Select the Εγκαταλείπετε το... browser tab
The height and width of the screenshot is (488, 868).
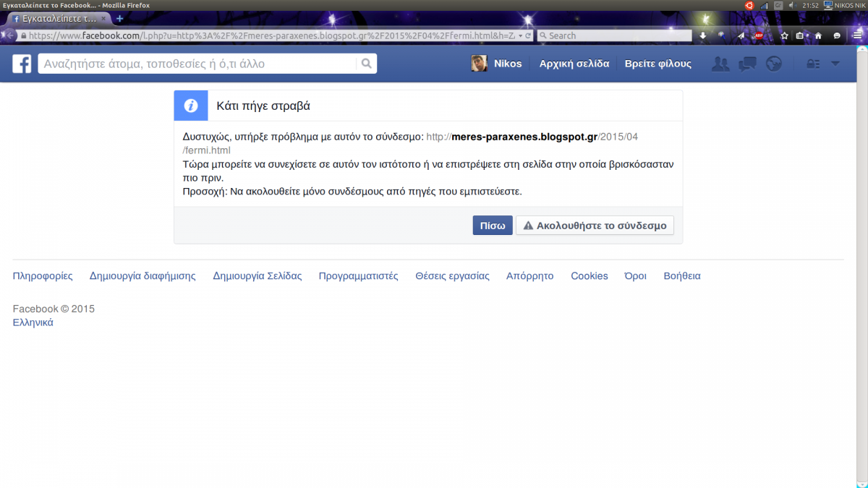[x=59, y=18]
